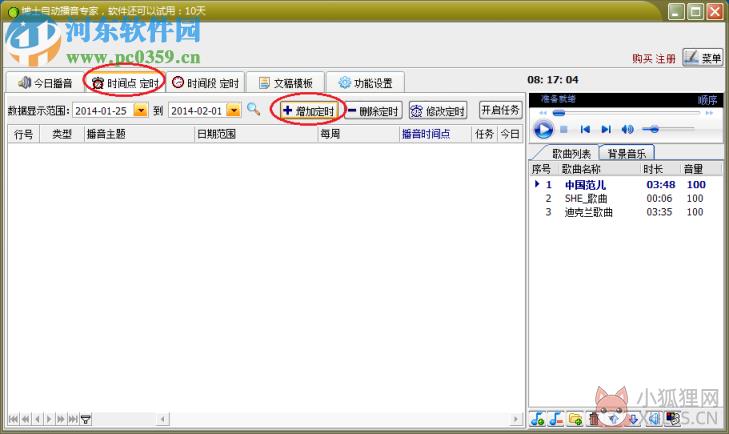The image size is (729, 434).
Task: Go to previous page of records
Action: click(26, 419)
